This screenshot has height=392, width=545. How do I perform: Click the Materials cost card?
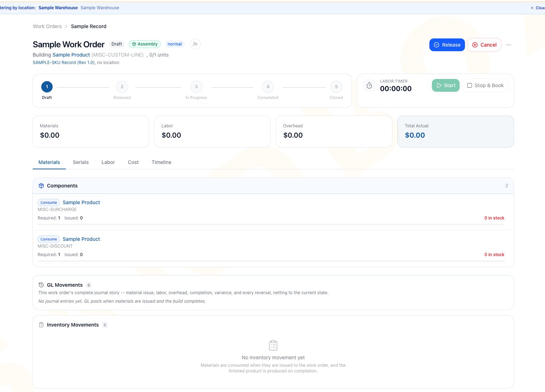click(91, 132)
